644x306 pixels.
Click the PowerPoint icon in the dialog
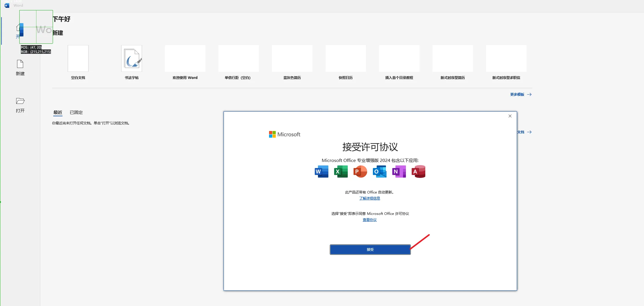point(360,172)
